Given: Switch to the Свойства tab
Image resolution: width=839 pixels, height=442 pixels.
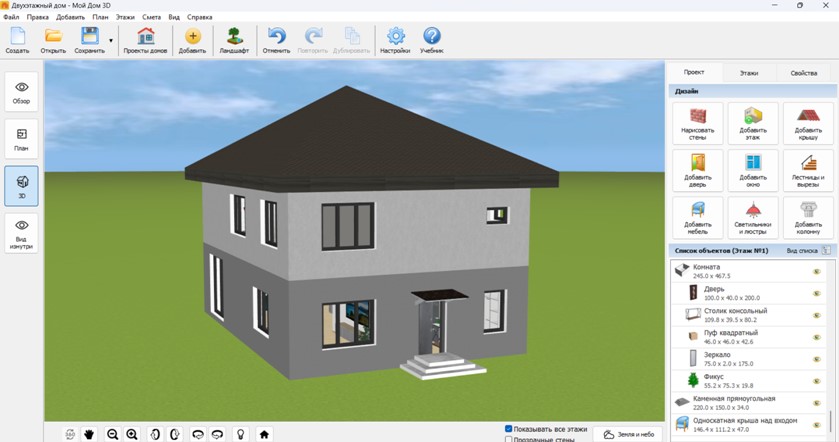Looking at the screenshot, I should pos(804,73).
